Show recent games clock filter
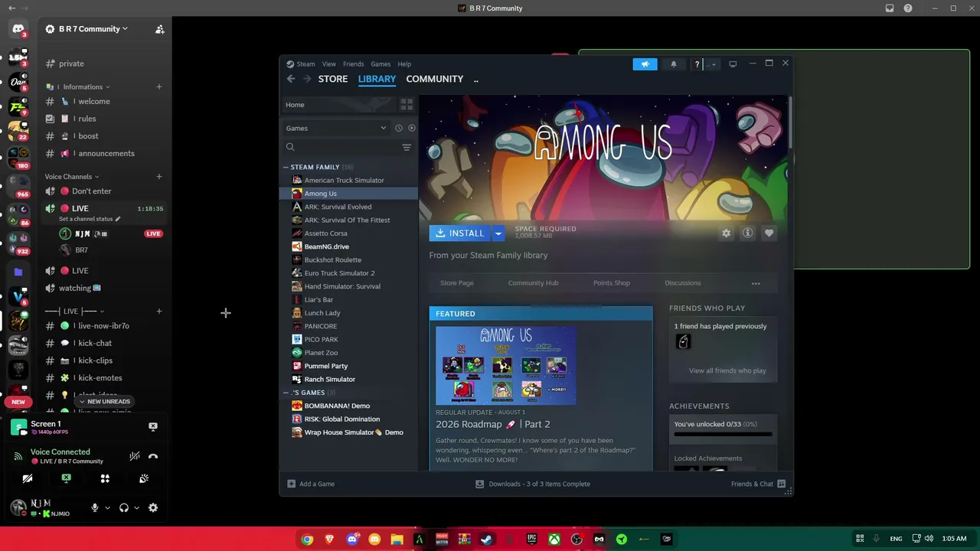Viewport: 980px width, 551px height. [x=398, y=128]
